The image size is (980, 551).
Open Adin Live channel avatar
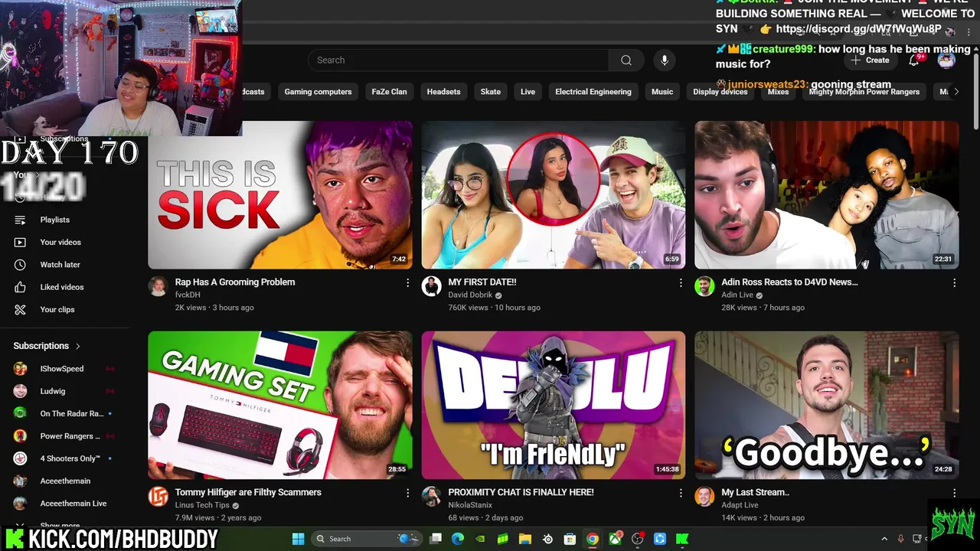704,286
